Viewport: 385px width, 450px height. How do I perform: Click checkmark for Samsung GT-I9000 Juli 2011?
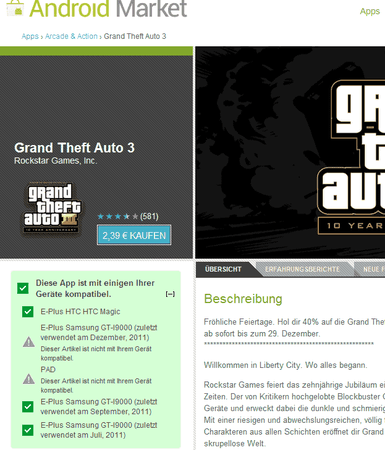coord(28,430)
